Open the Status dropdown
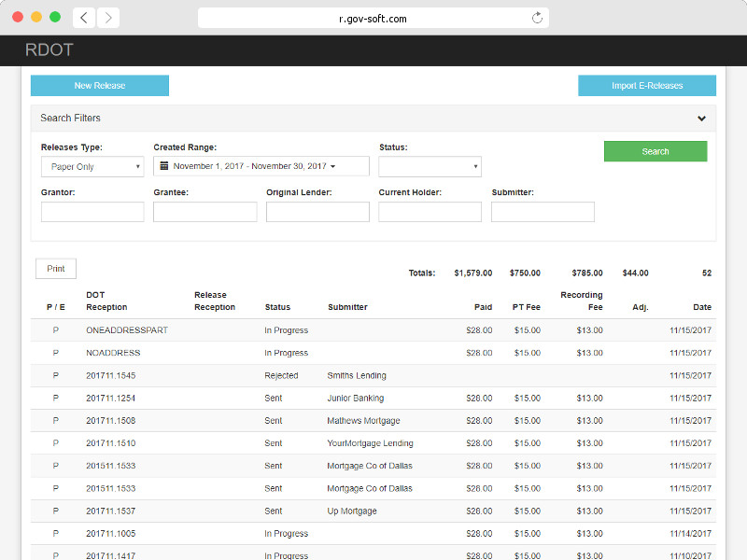This screenshot has width=747, height=560. pos(430,167)
